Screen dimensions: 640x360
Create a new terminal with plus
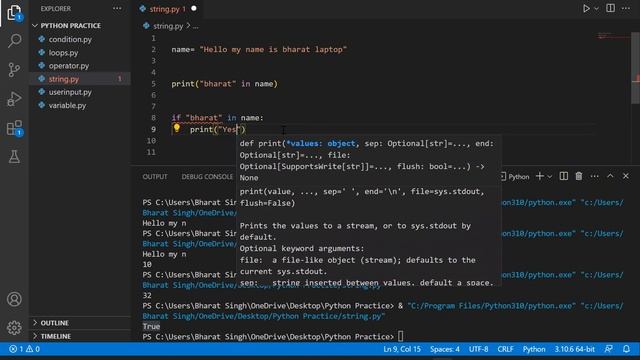(540, 176)
